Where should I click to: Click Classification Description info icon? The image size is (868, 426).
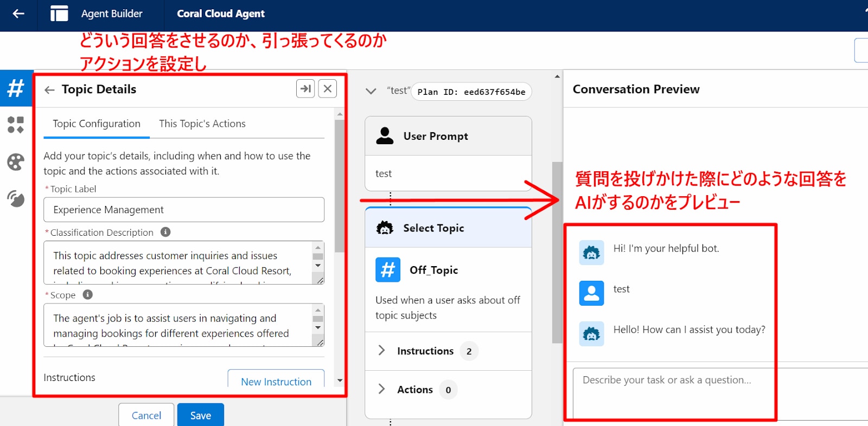165,232
